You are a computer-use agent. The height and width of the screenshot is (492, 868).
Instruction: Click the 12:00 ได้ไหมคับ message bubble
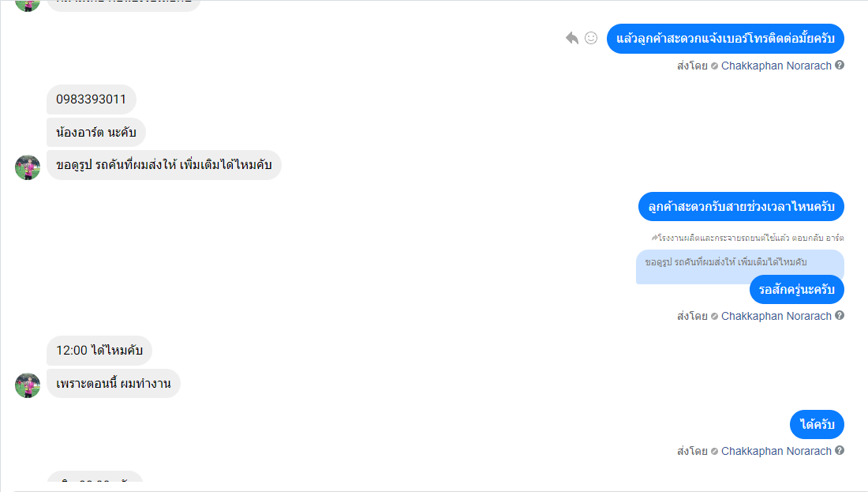click(x=99, y=350)
